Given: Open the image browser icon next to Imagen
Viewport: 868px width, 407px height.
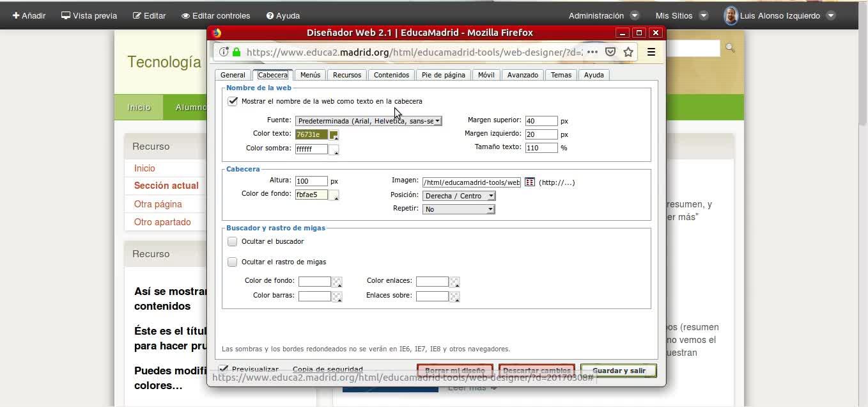Looking at the screenshot, I should (529, 182).
